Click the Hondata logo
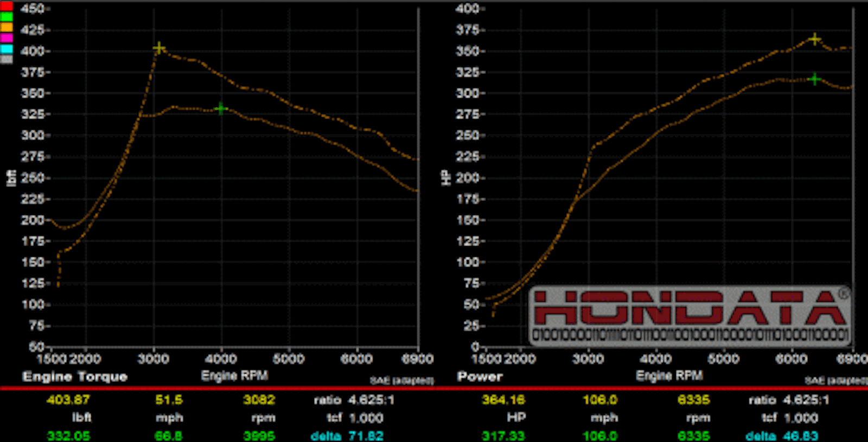 coord(689,315)
